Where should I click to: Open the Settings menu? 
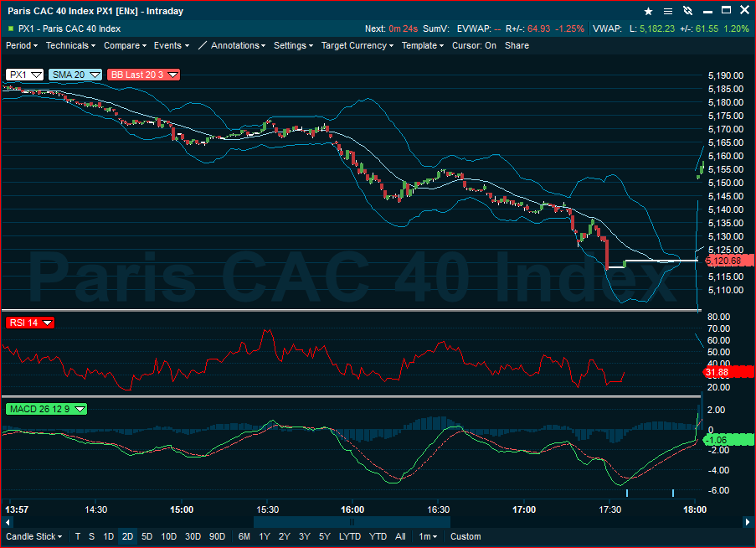tap(293, 45)
